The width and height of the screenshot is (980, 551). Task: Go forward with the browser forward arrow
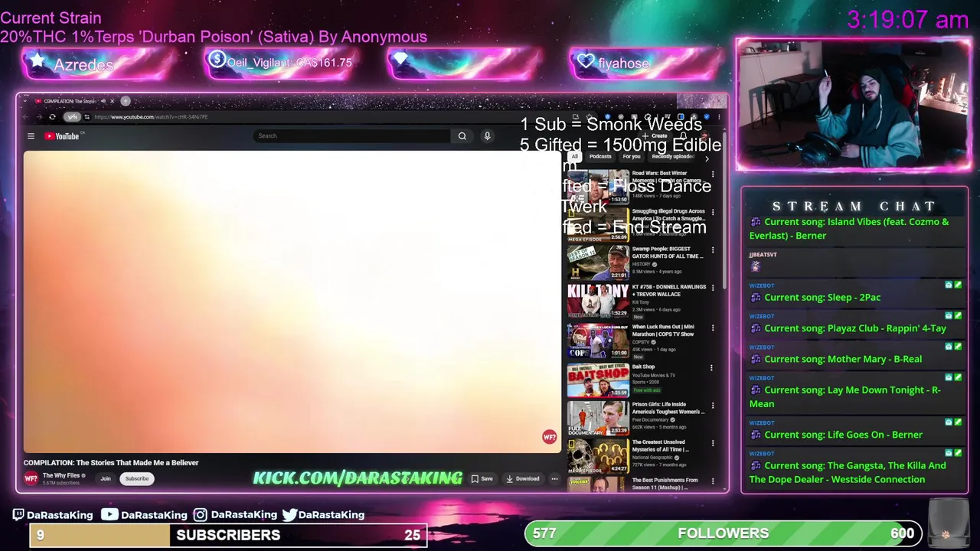[x=38, y=117]
